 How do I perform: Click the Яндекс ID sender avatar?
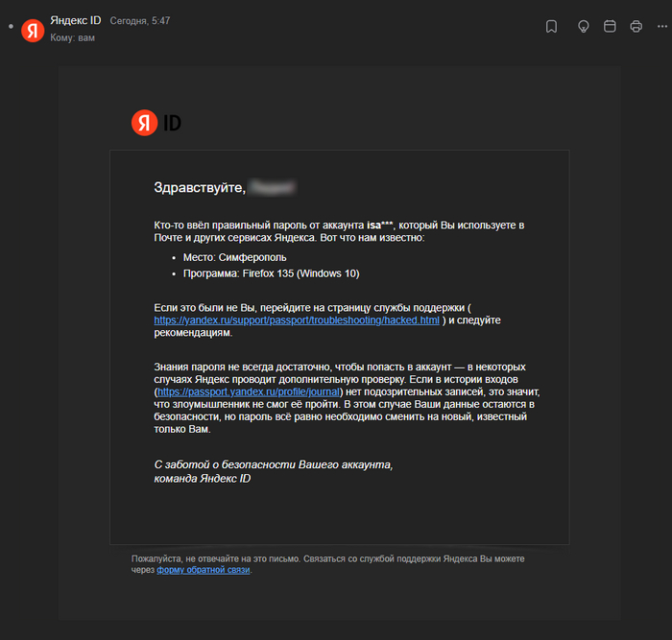(x=33, y=31)
